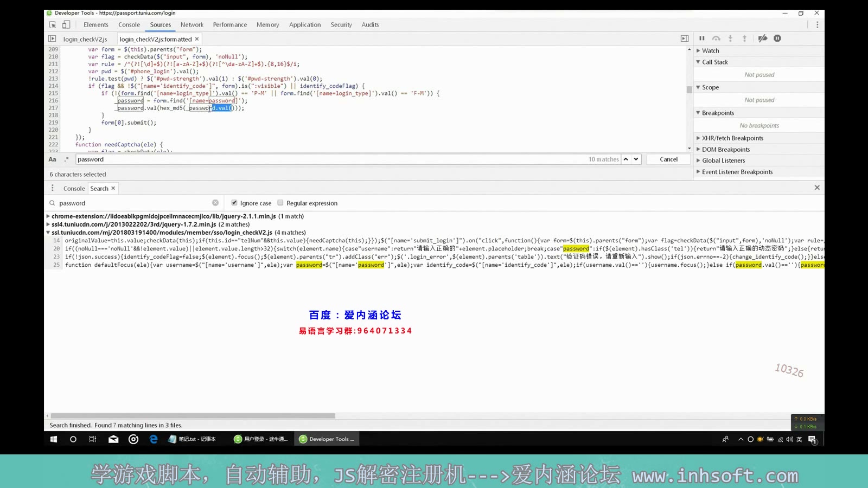Switch to the Console panel tab
Image resolution: width=868 pixels, height=488 pixels.
click(129, 25)
